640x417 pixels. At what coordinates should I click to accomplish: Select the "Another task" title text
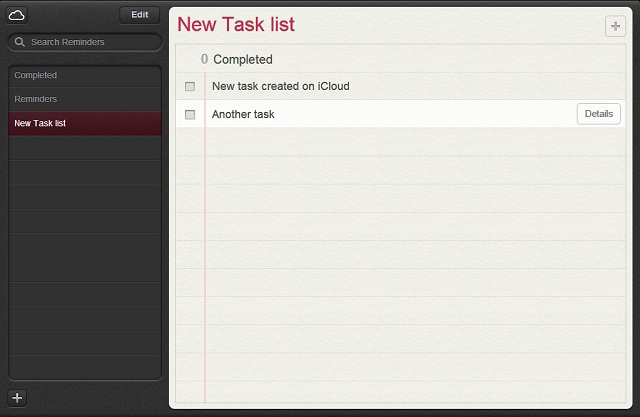coord(243,115)
